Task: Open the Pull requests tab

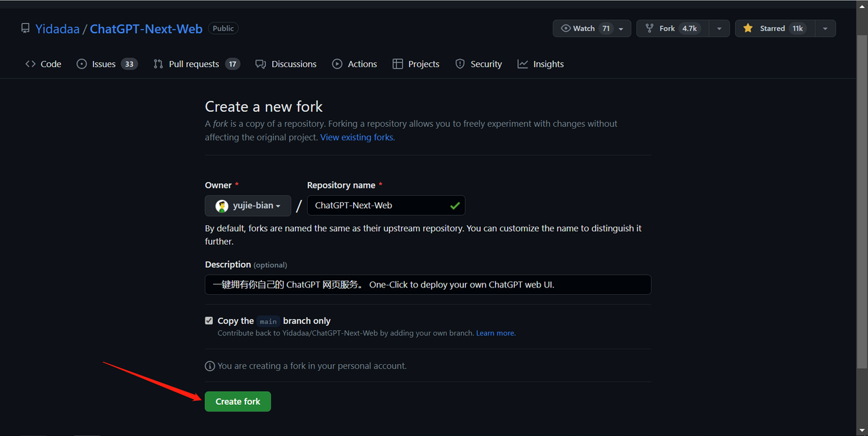Action: pyautogui.click(x=194, y=64)
